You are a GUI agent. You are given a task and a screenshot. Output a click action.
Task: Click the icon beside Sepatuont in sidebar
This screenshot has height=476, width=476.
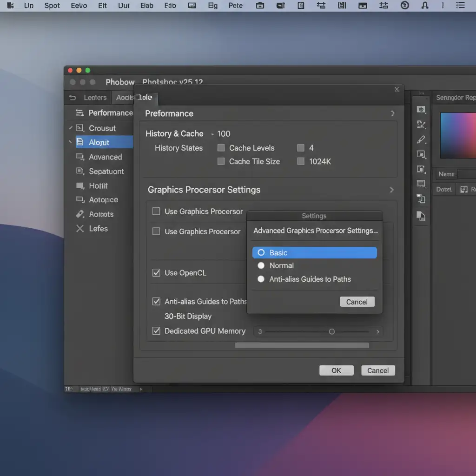point(80,172)
